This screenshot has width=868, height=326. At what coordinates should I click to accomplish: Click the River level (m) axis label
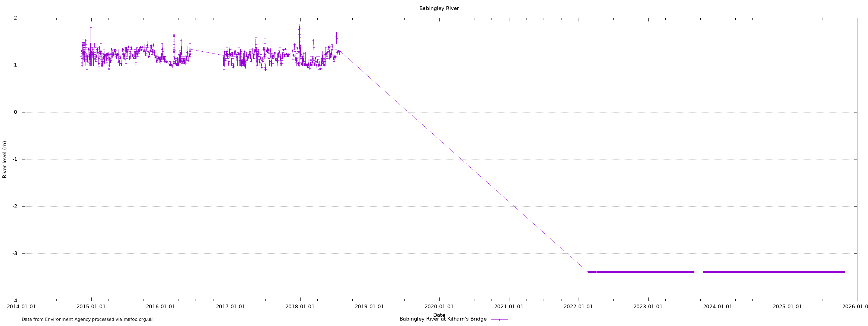pos(5,159)
